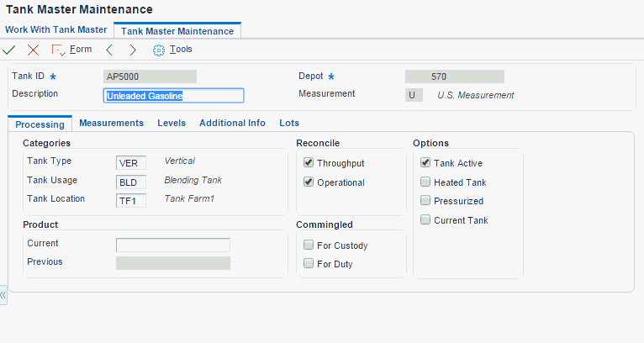Open the Additional Info tab

[x=233, y=123]
